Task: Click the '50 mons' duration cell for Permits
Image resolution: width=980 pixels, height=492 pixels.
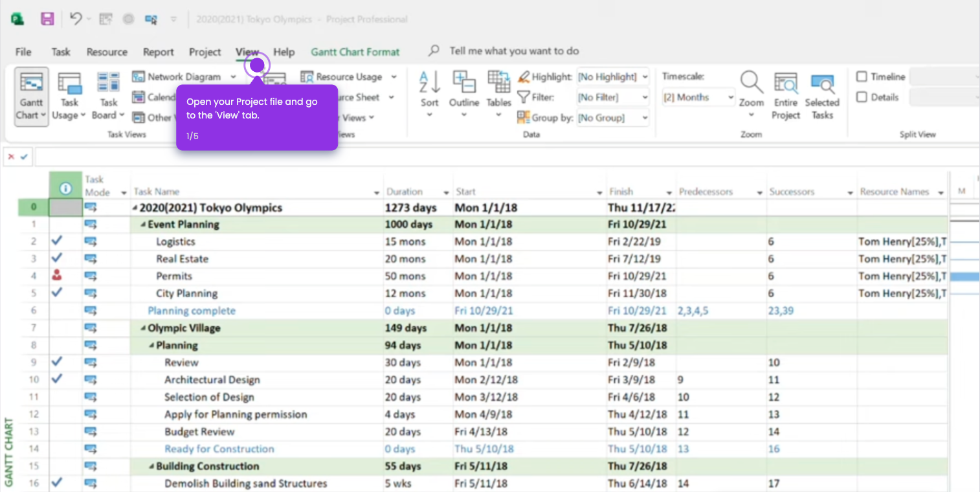Action: [418, 276]
